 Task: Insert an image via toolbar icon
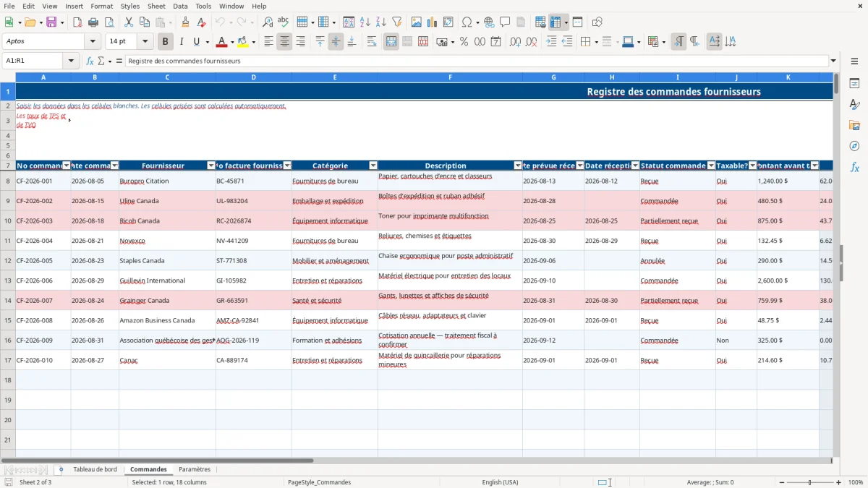coord(417,22)
